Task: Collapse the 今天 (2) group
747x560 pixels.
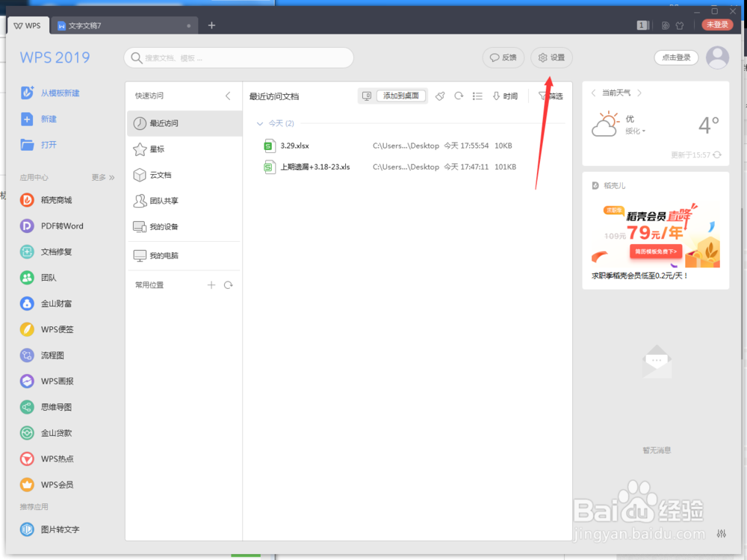Action: (x=260, y=123)
